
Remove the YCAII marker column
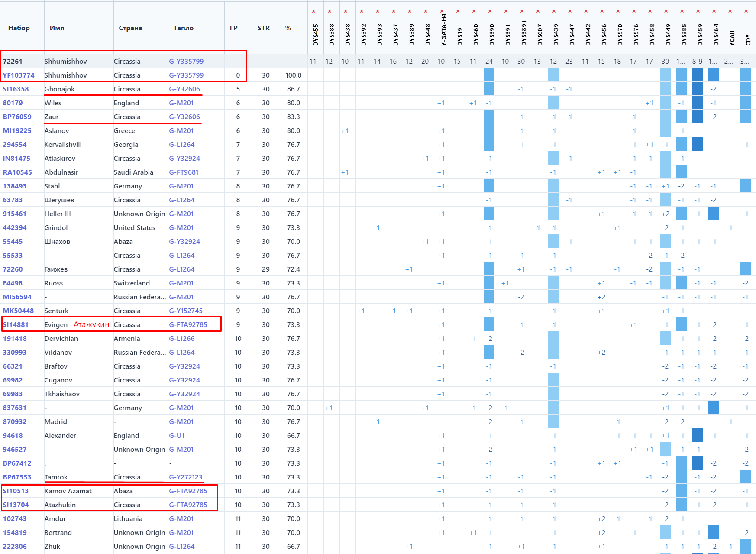(x=730, y=11)
